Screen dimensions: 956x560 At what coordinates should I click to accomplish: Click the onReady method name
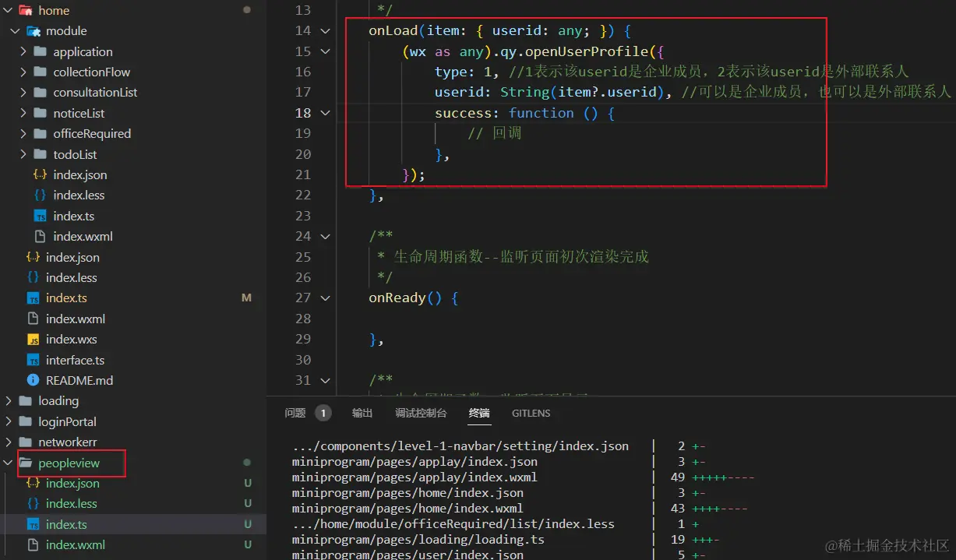397,298
